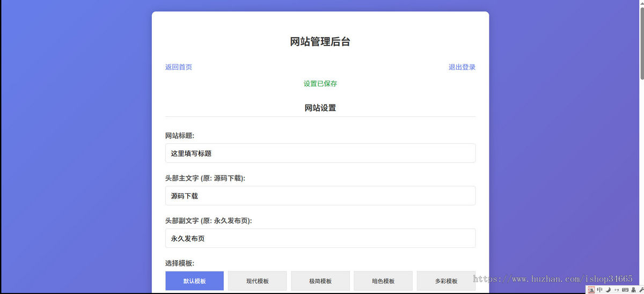
Task: Click the 头部副文字 input with 永久发布页
Action: pyautogui.click(x=320, y=238)
